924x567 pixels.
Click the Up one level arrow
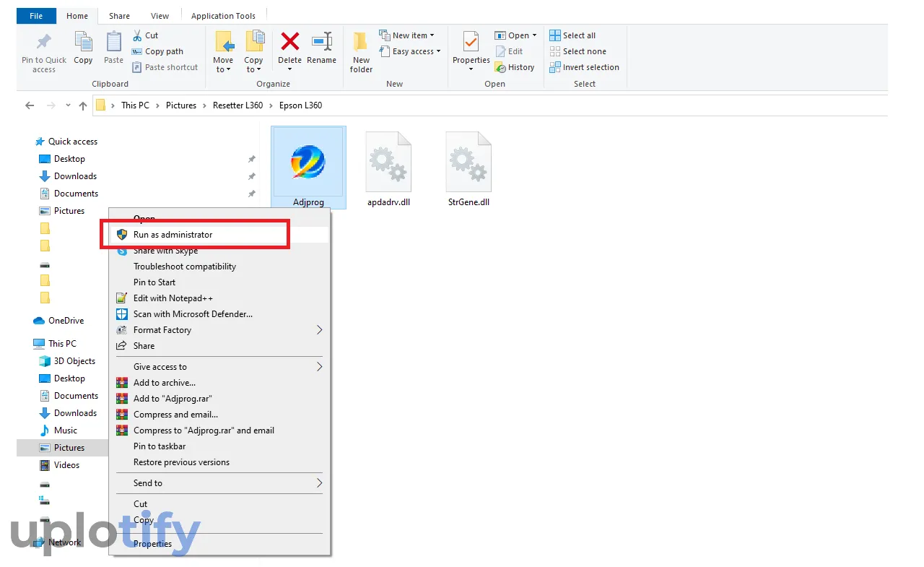click(83, 105)
